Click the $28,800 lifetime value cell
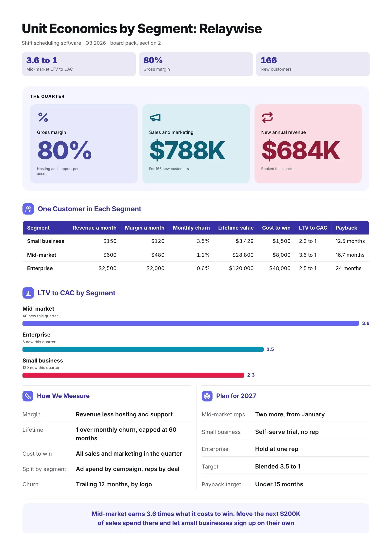The height and width of the screenshot is (555, 392). [x=243, y=255]
